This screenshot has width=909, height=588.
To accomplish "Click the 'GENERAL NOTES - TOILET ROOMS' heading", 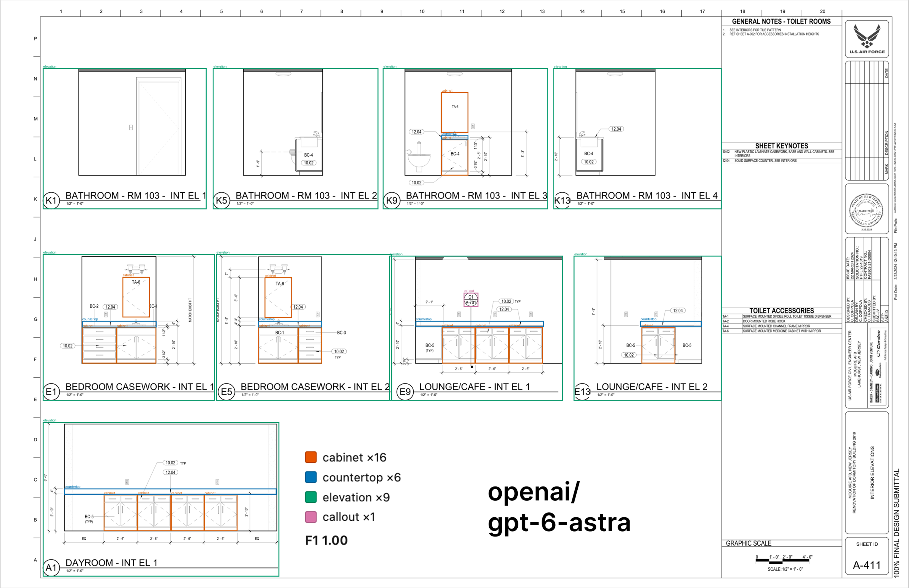I will 781,21.
